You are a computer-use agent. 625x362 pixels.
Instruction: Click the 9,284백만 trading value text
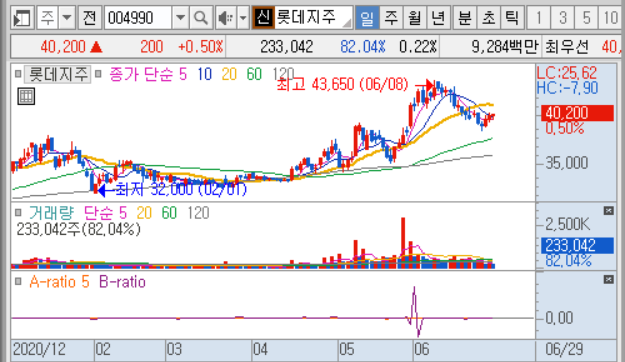point(505,47)
